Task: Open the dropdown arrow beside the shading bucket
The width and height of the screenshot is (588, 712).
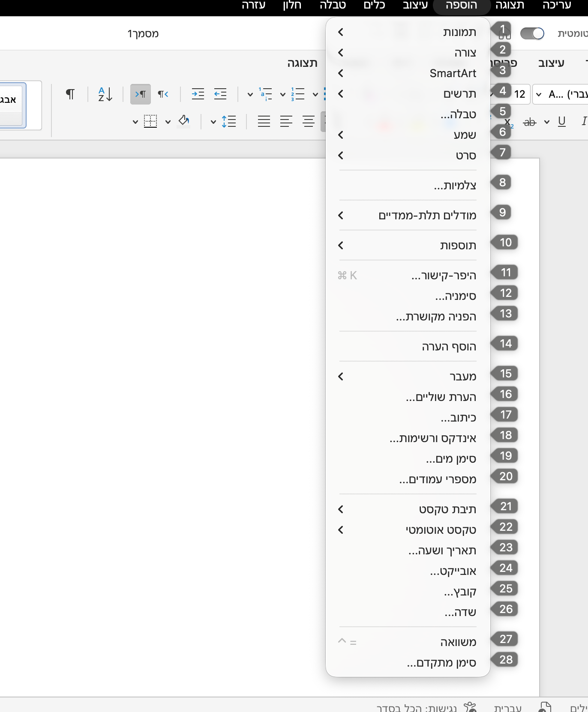Action: (168, 122)
